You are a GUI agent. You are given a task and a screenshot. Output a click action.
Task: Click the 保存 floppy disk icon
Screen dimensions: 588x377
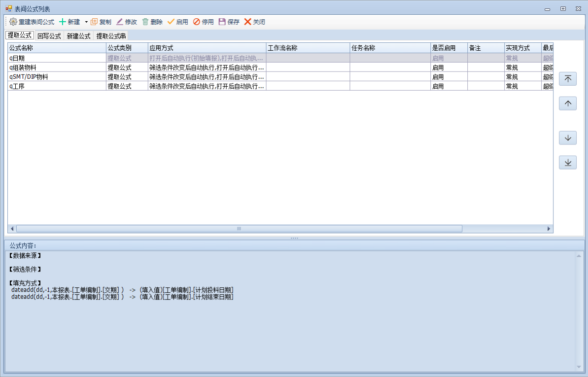point(222,22)
